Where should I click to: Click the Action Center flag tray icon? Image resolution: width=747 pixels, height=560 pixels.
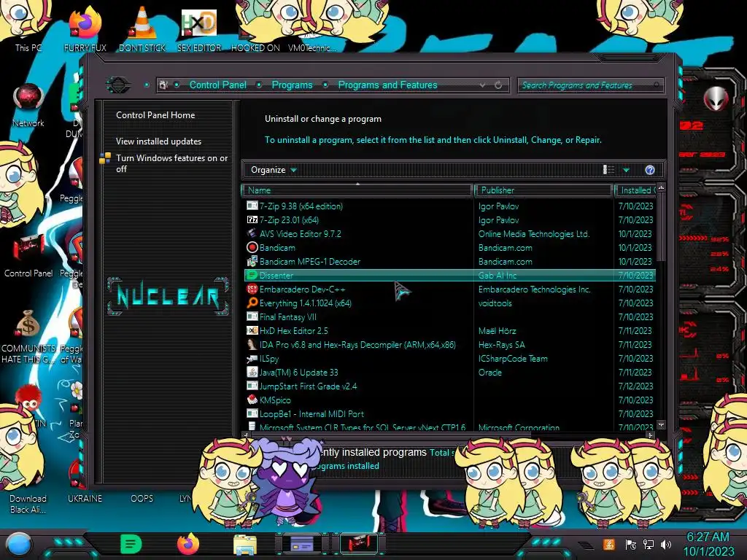(x=630, y=544)
